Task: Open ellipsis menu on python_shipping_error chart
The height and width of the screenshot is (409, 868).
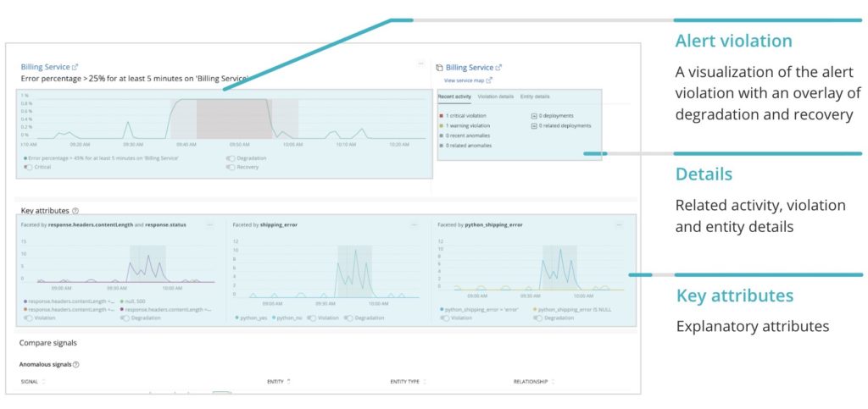Action: tap(619, 225)
